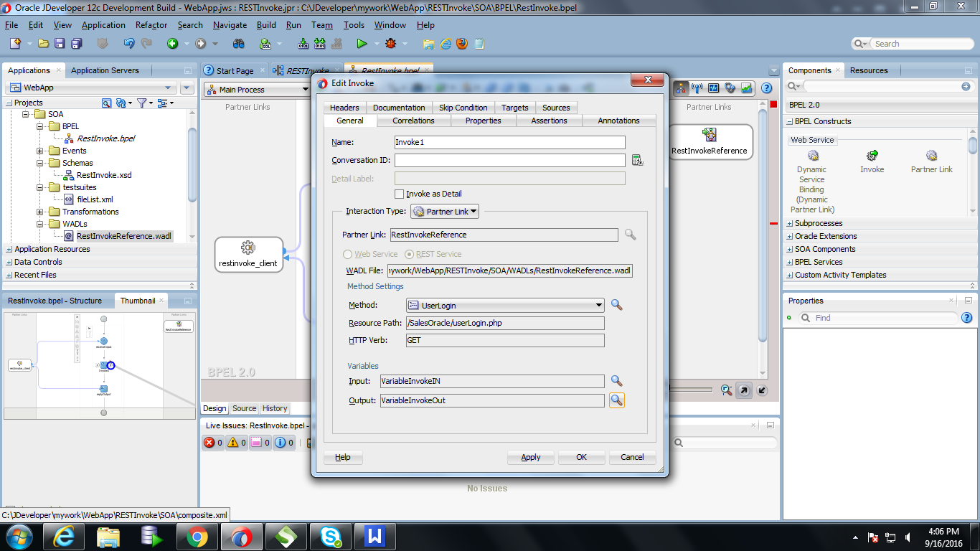Image resolution: width=980 pixels, height=551 pixels.
Task: Select the Partner Link component in Components palette
Action: 932,159
